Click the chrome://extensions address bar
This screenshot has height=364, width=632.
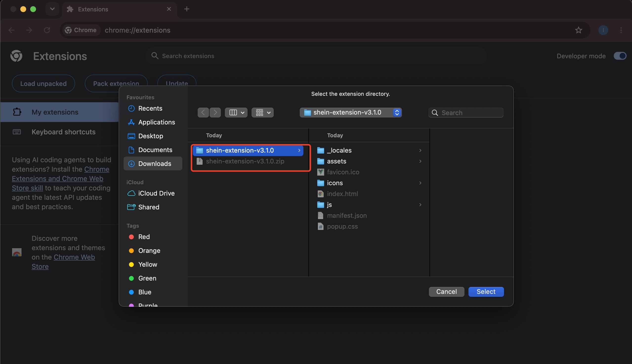click(325, 30)
